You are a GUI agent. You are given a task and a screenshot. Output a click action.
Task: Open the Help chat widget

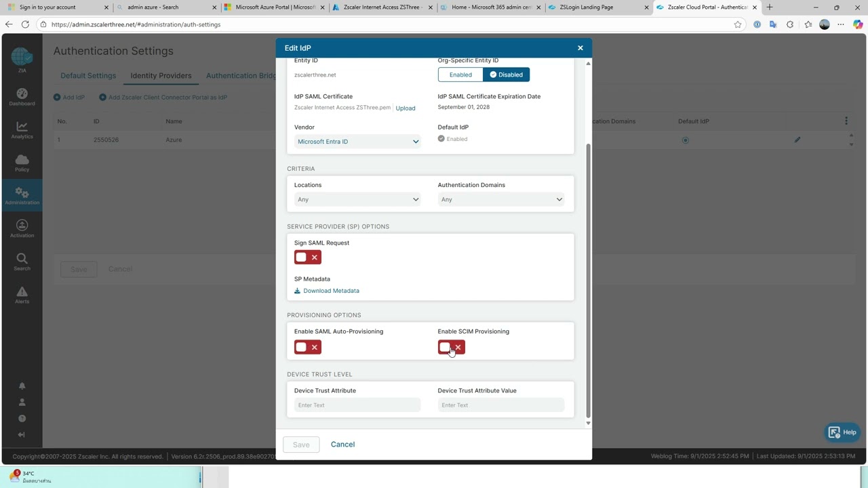pos(842,432)
